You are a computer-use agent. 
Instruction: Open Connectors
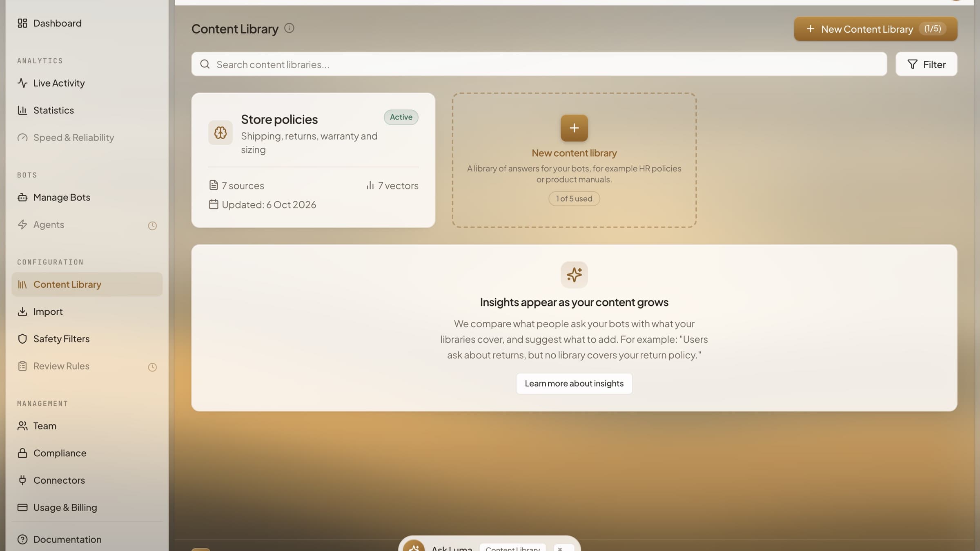coord(87,480)
